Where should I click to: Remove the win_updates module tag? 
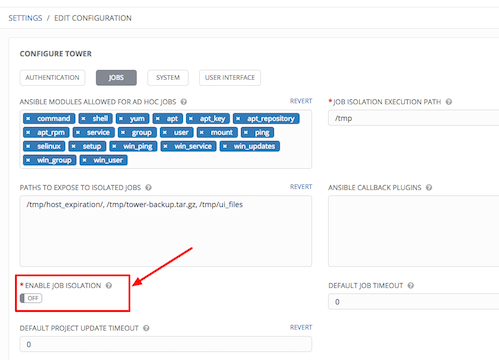point(225,146)
